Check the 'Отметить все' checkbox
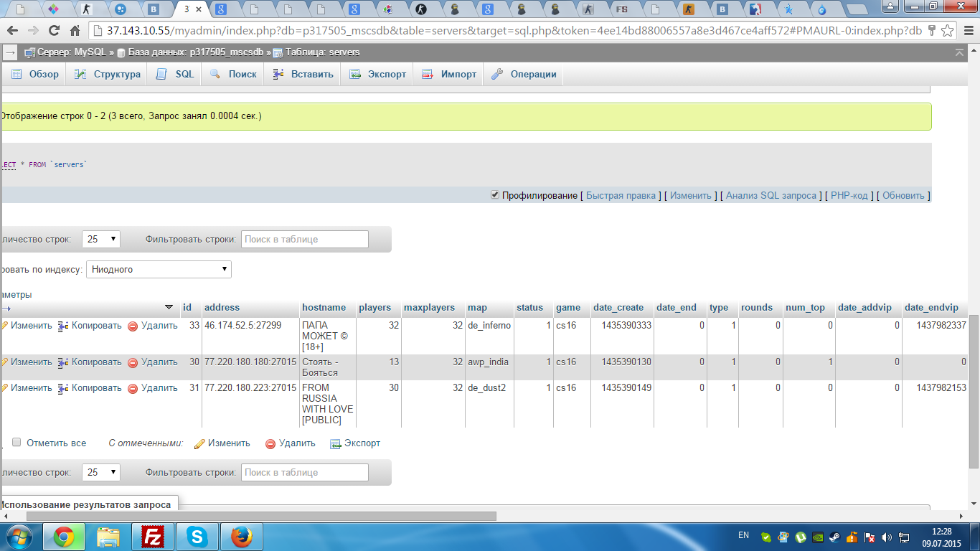Screen dimensions: 980x551 coord(17,443)
